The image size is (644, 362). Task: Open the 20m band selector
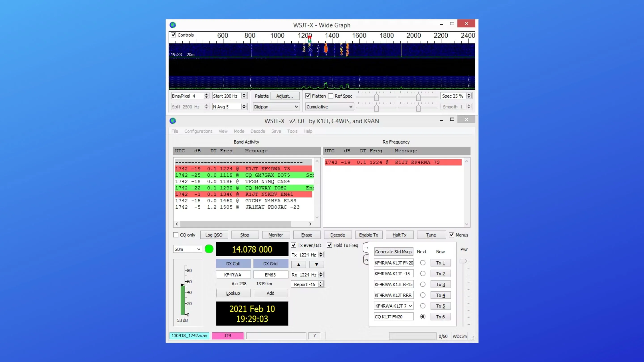point(188,249)
